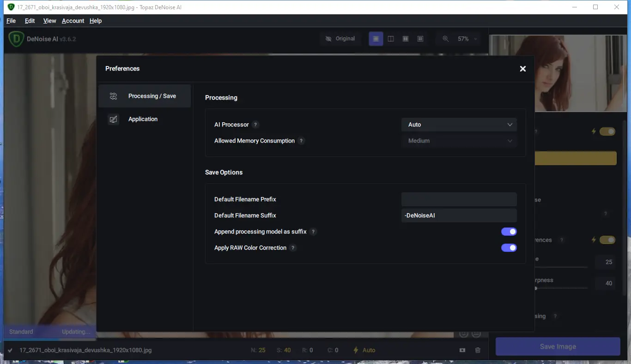Select the comparison grid view icon
This screenshot has height=364, width=631.
[x=420, y=39]
